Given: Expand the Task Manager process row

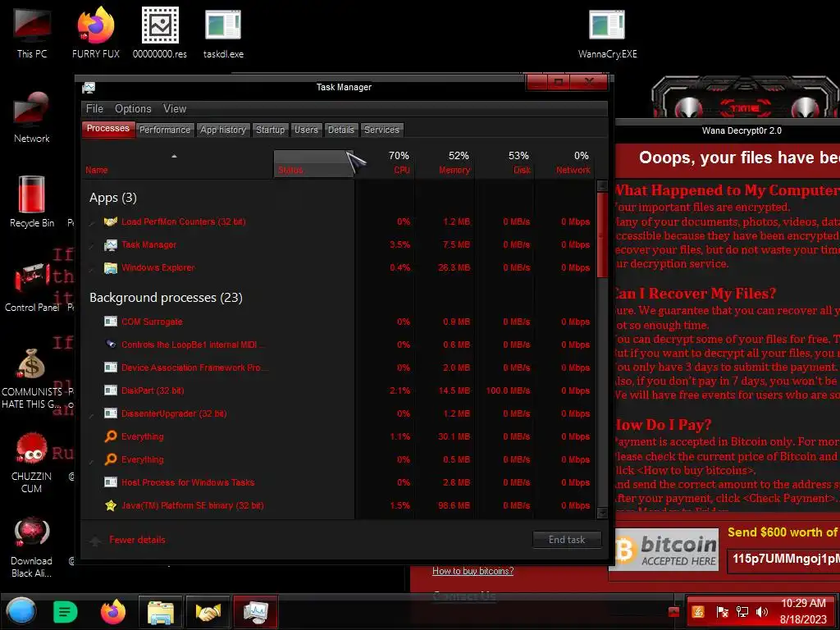Looking at the screenshot, I should click(92, 245).
